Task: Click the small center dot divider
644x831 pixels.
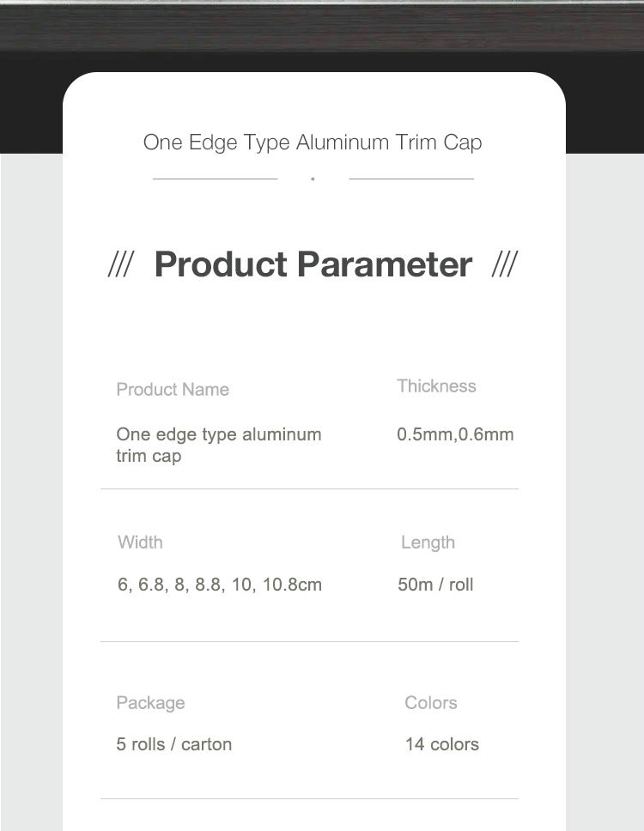Action: click(313, 179)
